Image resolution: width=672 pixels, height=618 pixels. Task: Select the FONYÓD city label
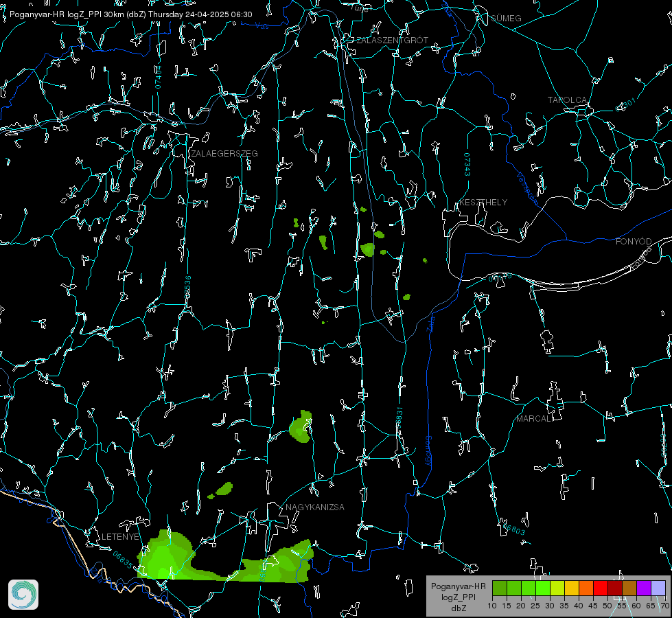pos(634,242)
